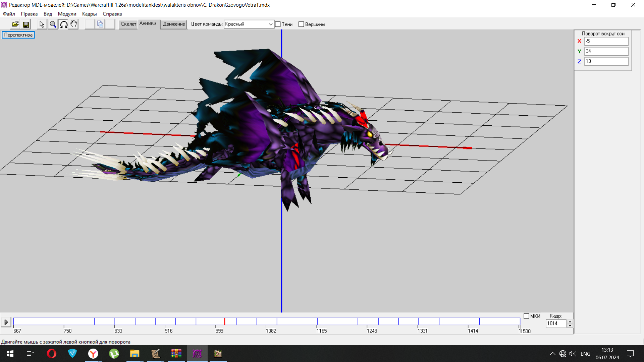Select the arrow pointer tool
This screenshot has height=362, width=644.
point(42,24)
